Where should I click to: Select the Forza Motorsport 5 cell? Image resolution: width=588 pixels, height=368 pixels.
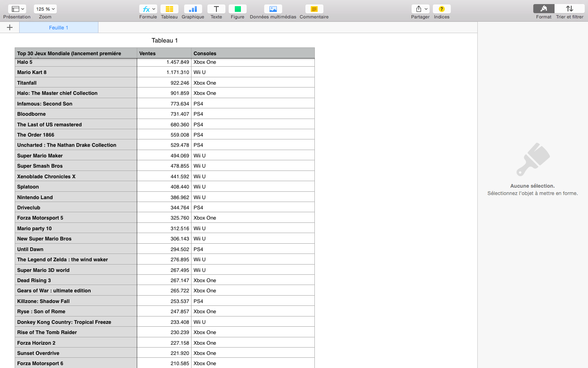(76, 218)
